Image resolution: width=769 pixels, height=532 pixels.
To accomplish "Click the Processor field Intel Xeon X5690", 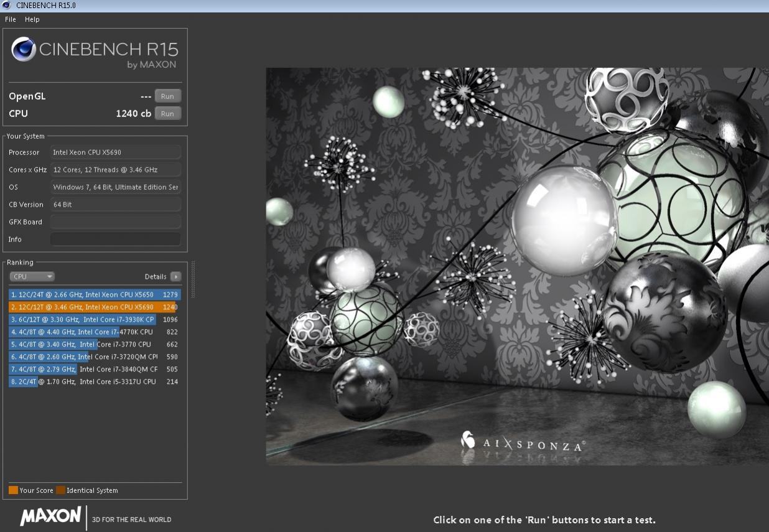I will [116, 152].
